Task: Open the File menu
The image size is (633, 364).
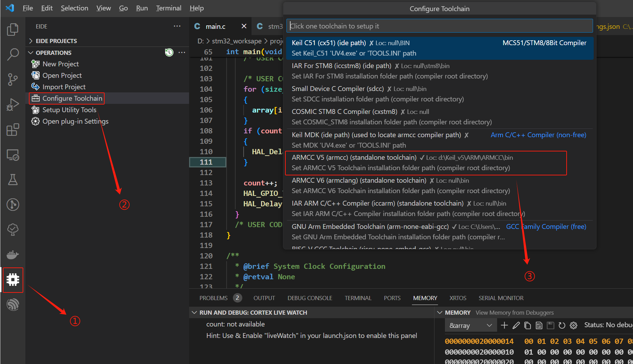Action: tap(28, 8)
